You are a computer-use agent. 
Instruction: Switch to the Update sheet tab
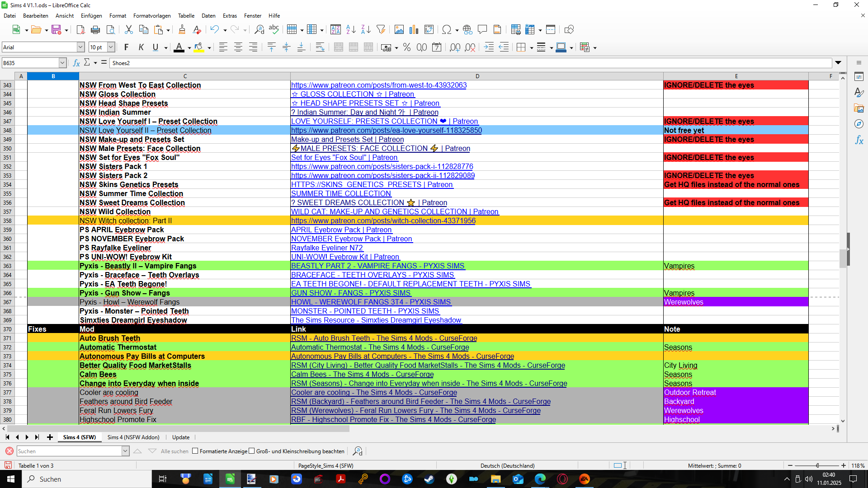click(181, 437)
